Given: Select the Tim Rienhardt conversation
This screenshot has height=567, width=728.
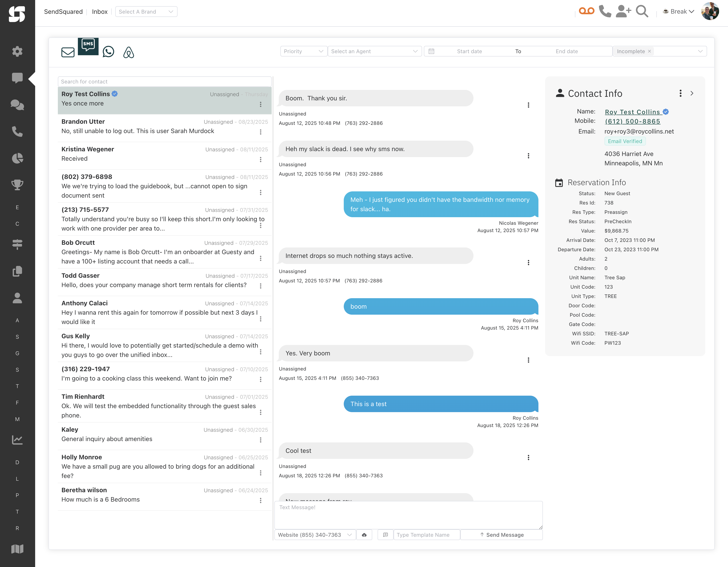Looking at the screenshot, I should (165, 406).
